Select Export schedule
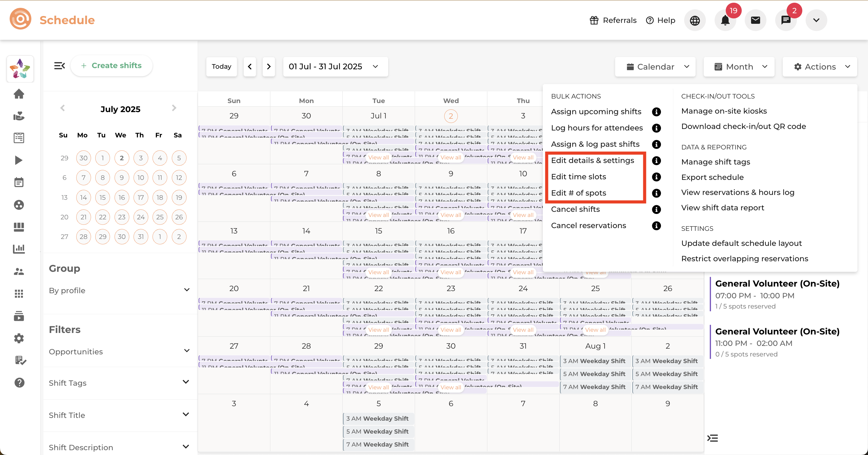This screenshot has width=868, height=455. click(x=712, y=177)
